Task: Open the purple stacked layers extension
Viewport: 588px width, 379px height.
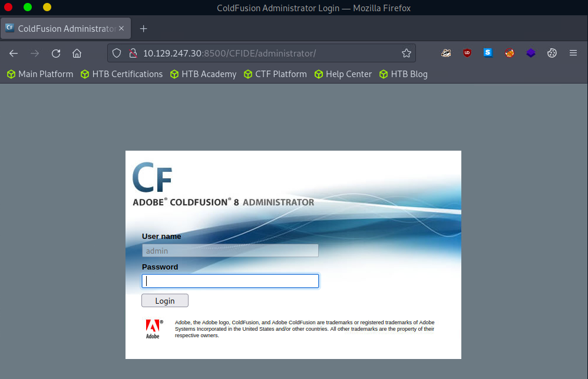Action: pyautogui.click(x=531, y=53)
